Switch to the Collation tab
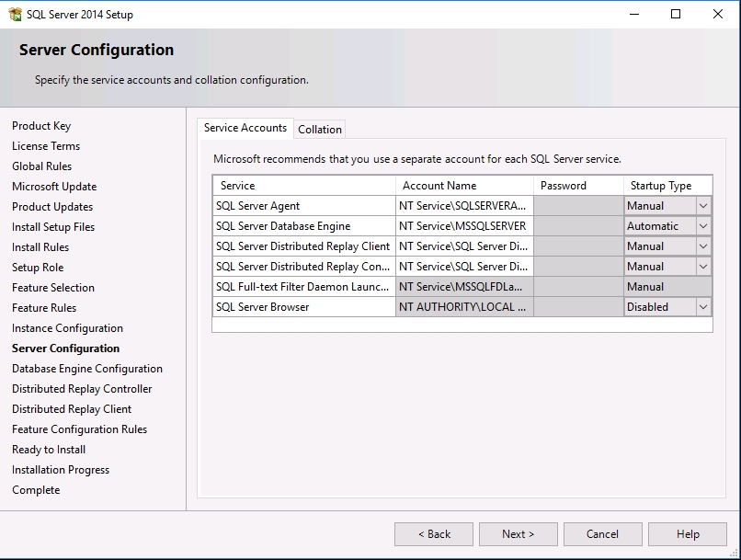Image resolution: width=741 pixels, height=560 pixels. click(x=319, y=130)
